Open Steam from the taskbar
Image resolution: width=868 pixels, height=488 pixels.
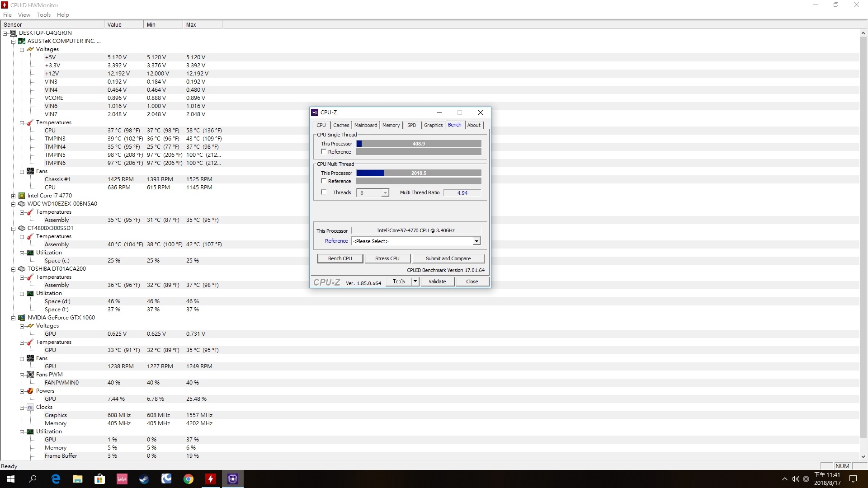144,479
